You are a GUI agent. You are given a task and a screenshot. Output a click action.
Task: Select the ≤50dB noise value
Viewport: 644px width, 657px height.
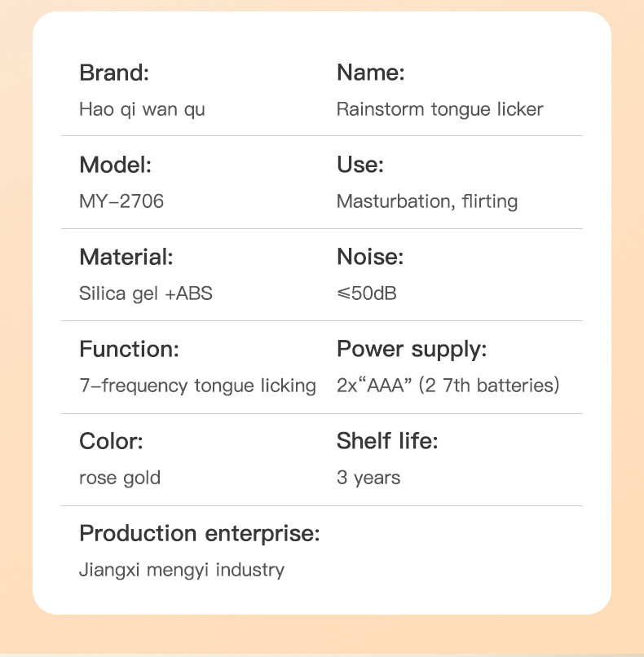pos(367,293)
